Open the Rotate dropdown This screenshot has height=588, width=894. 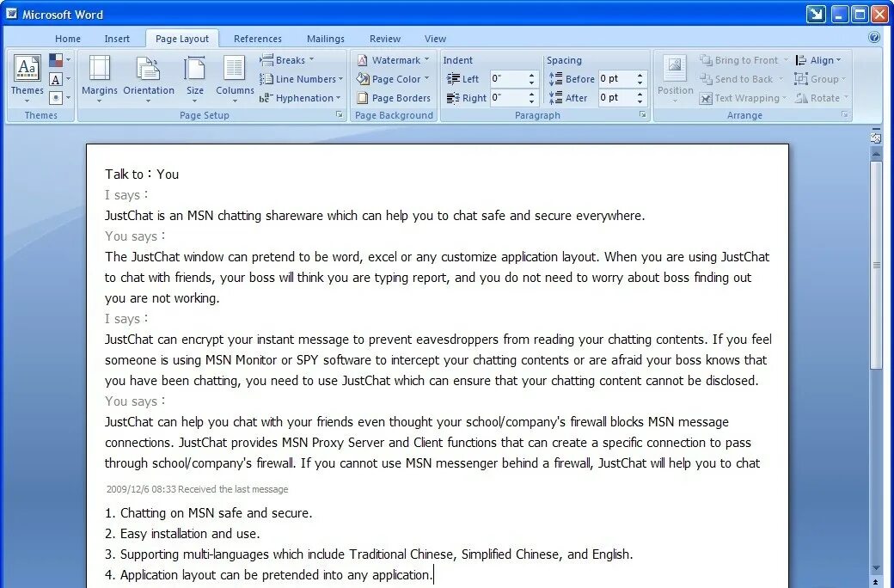(822, 98)
